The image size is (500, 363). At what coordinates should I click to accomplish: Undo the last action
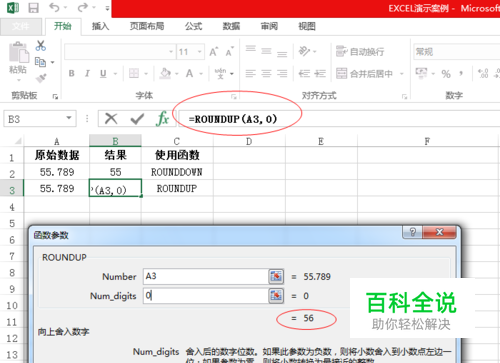[54, 7]
